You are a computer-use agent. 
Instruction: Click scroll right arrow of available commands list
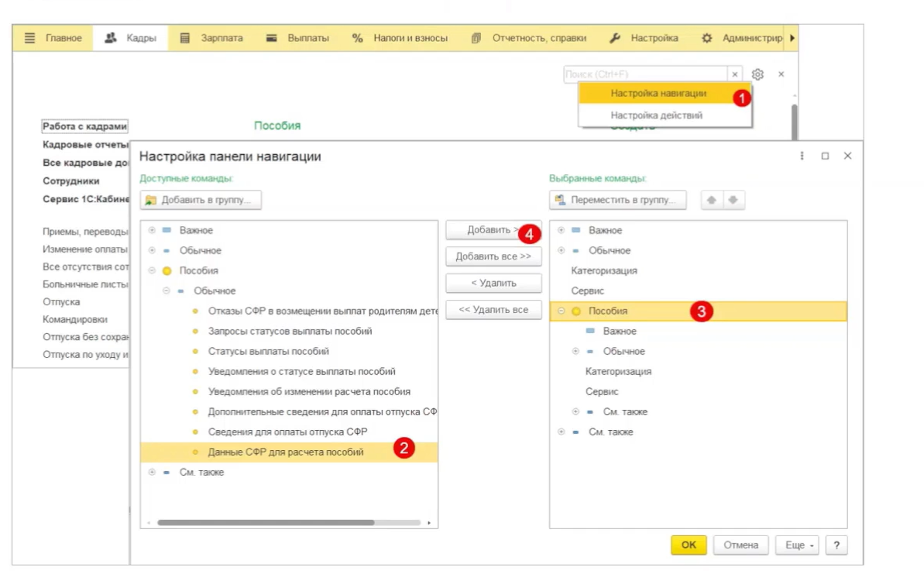(429, 523)
